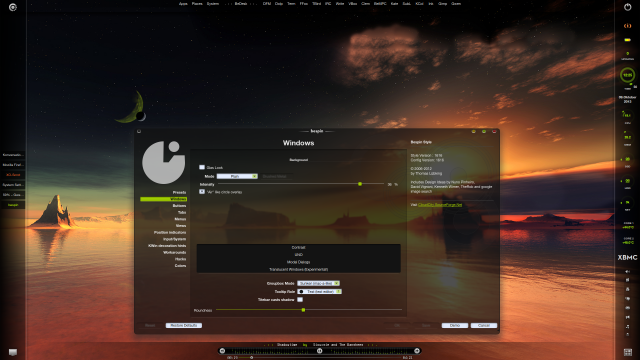
Task: Click the circular launcher icon at top-left
Action: (x=13, y=7)
